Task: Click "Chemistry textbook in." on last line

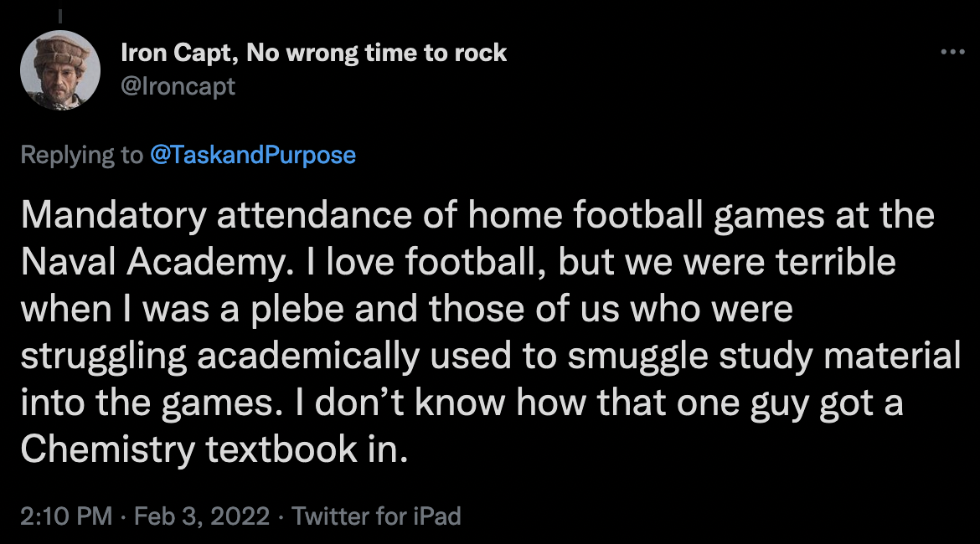Action: [x=214, y=450]
